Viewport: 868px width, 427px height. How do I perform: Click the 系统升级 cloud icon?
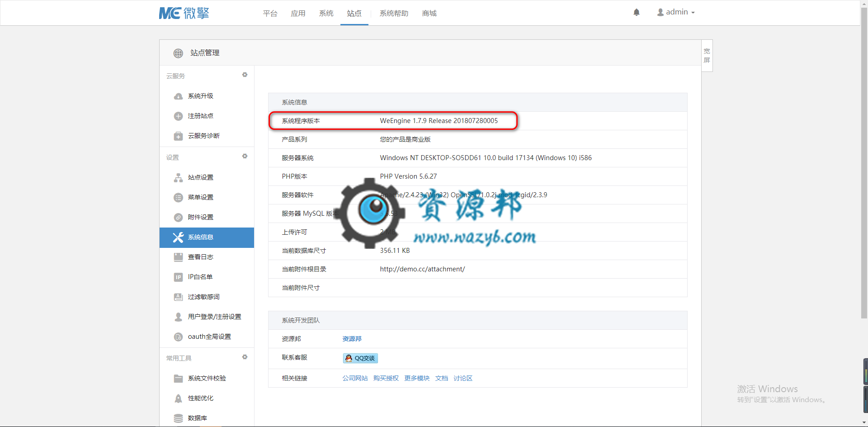coord(178,96)
